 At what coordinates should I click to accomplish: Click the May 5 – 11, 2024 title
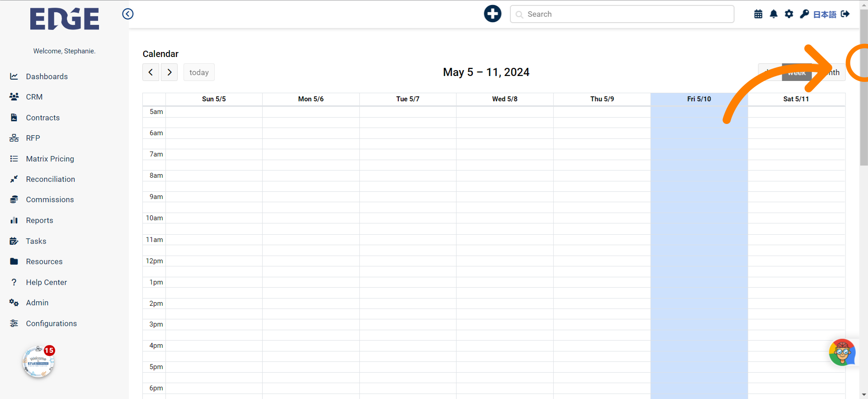[x=486, y=72]
